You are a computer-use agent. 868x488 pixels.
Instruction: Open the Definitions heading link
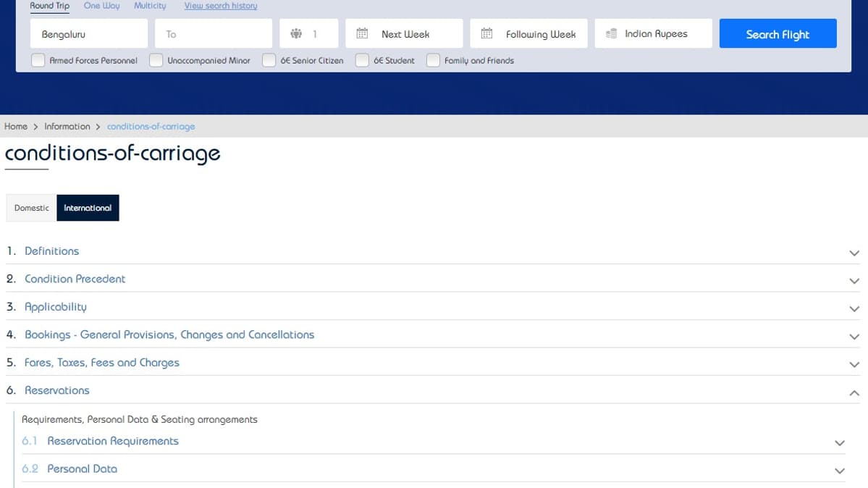click(52, 251)
